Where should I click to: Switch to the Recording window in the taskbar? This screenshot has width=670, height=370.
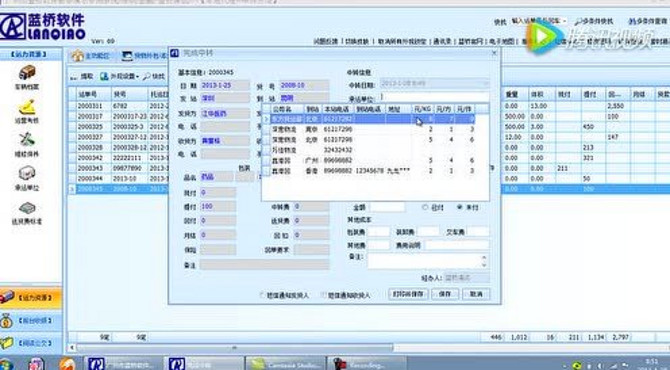click(x=366, y=364)
